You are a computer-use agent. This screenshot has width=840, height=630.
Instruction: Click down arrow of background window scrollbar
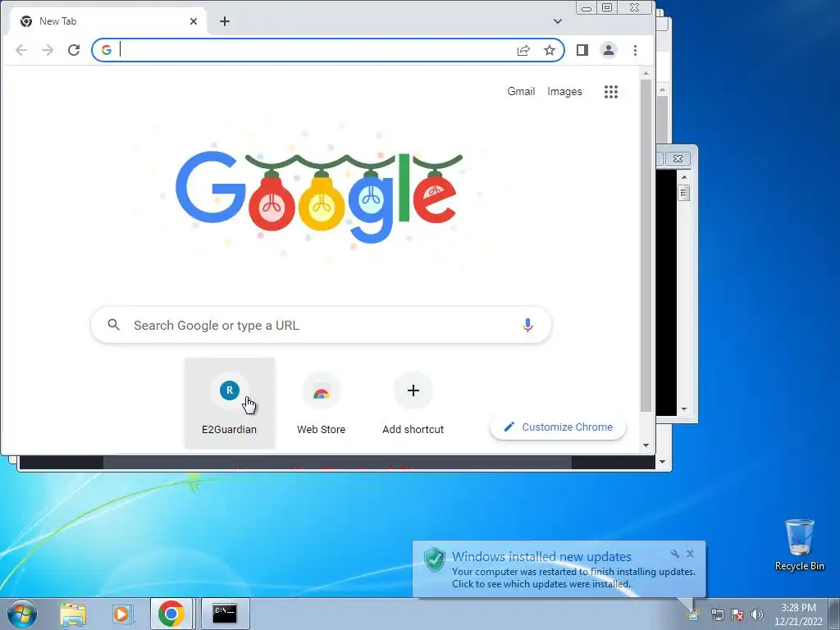click(663, 462)
